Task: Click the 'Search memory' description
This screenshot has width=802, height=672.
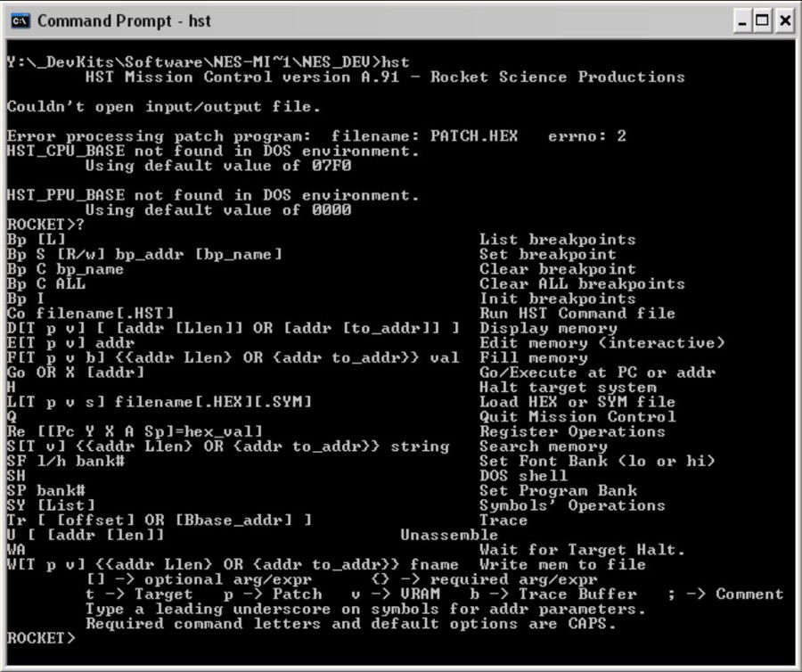Action: coord(543,447)
